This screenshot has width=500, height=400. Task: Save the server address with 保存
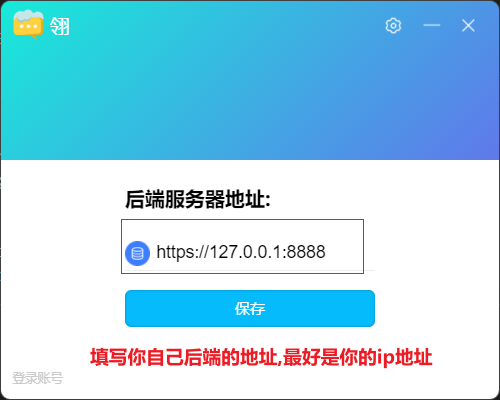(x=250, y=308)
